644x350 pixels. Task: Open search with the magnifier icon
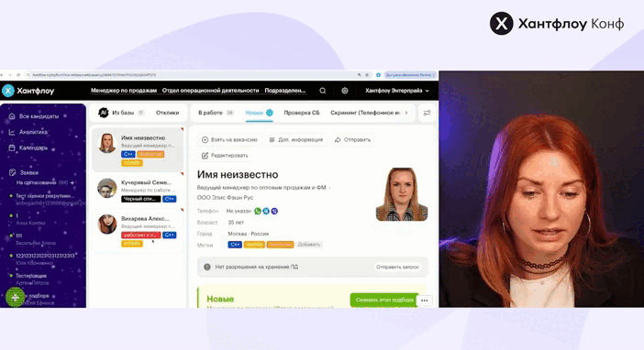tap(323, 91)
